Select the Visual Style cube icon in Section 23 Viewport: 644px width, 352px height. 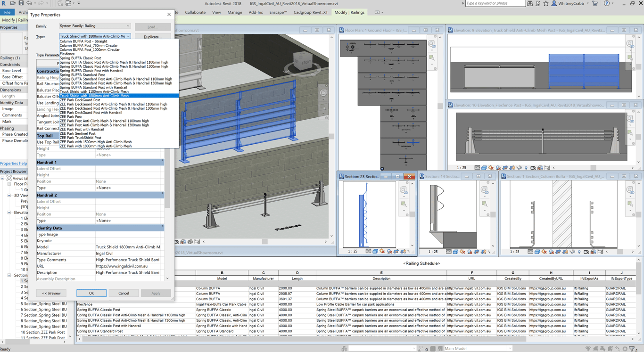point(375,251)
